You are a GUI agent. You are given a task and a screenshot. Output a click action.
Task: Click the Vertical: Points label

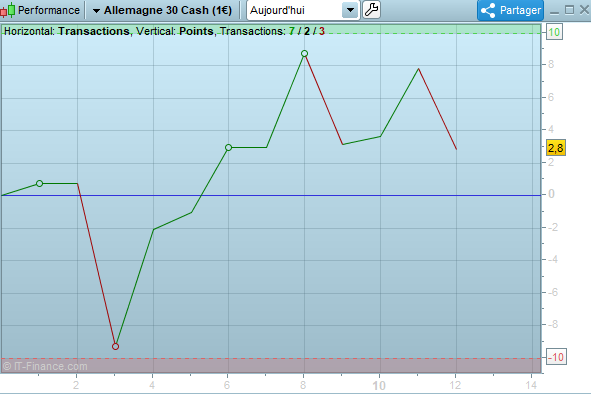175,31
